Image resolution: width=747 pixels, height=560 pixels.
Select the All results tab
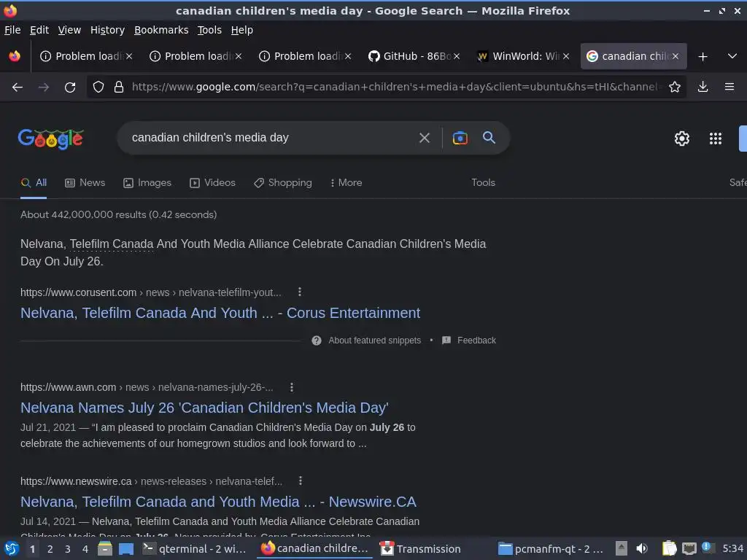(34, 183)
